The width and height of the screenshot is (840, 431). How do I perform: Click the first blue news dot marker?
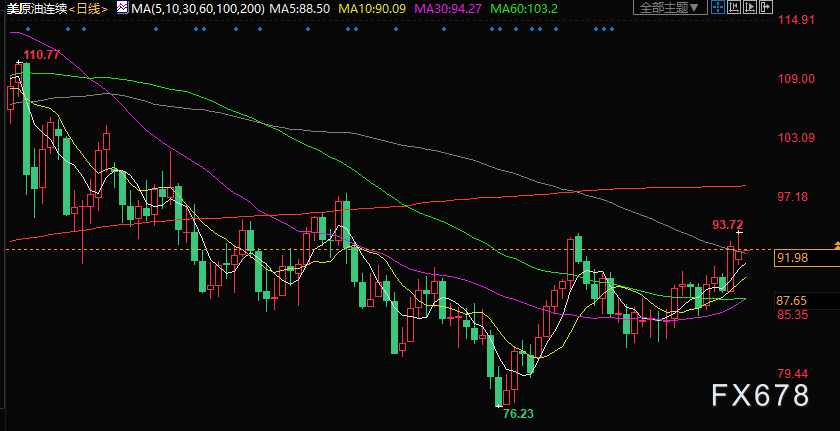tap(28, 29)
